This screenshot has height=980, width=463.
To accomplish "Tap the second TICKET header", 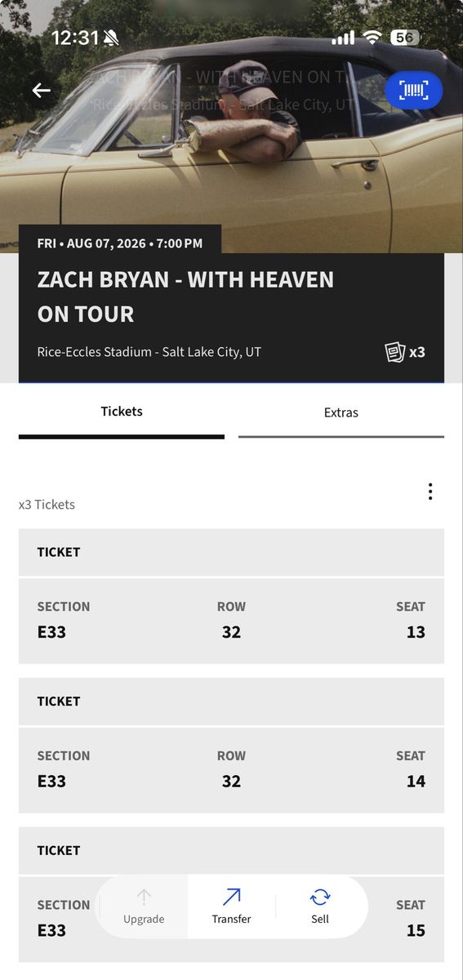I will tap(231, 702).
